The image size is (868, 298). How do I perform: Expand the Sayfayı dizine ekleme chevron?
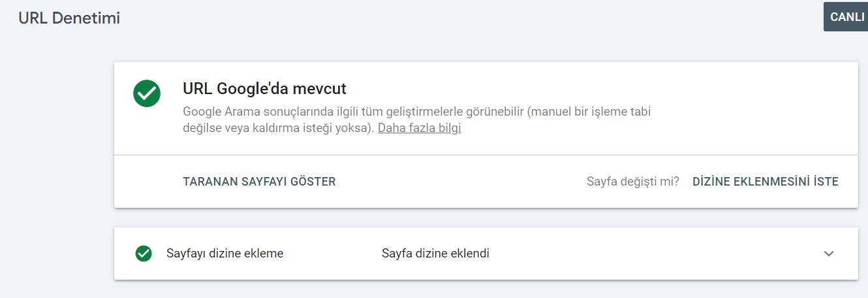829,254
